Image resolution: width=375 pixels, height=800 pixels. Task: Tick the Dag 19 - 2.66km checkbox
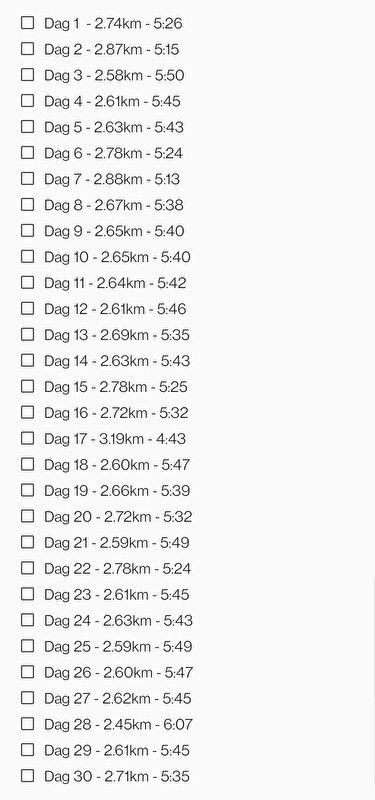[x=28, y=490]
